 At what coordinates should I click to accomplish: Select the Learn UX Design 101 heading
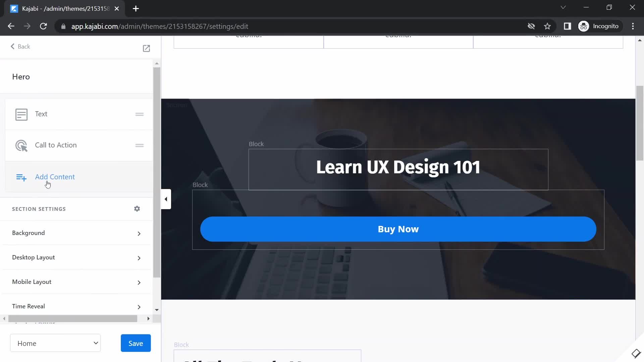click(x=398, y=167)
